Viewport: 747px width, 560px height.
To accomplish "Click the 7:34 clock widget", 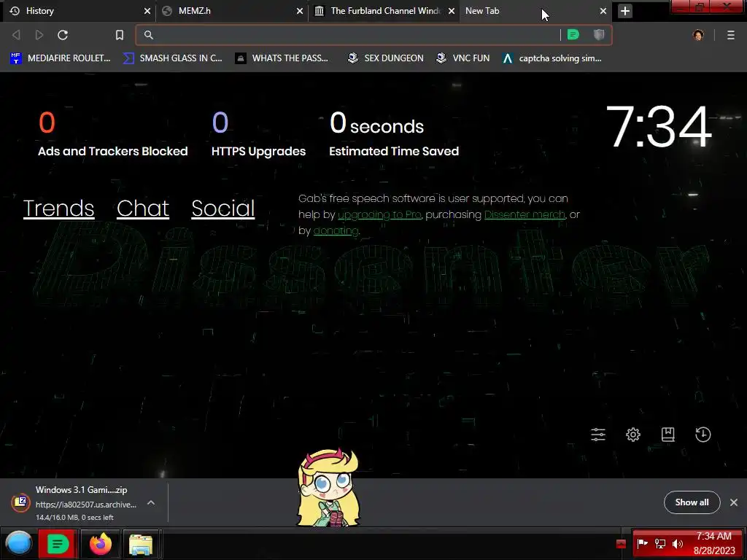I will [659, 127].
